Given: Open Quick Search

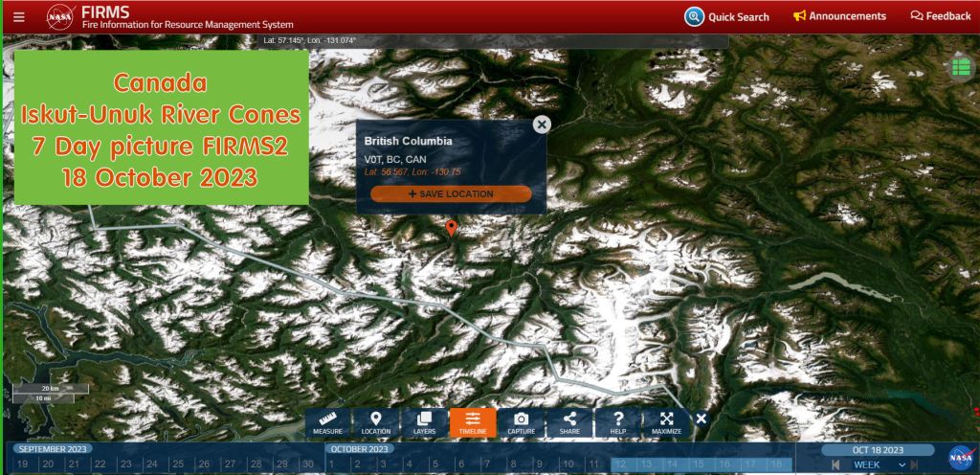Looking at the screenshot, I should click(x=727, y=16).
